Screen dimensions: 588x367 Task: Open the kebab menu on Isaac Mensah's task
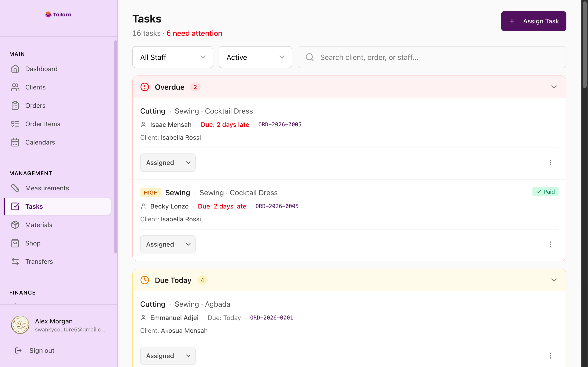pos(550,162)
